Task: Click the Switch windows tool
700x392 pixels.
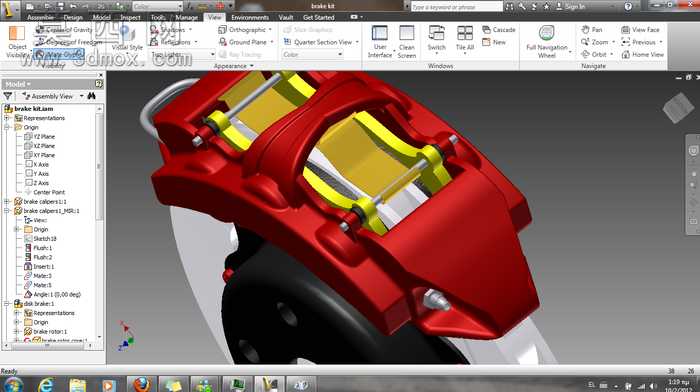Action: 436,39
